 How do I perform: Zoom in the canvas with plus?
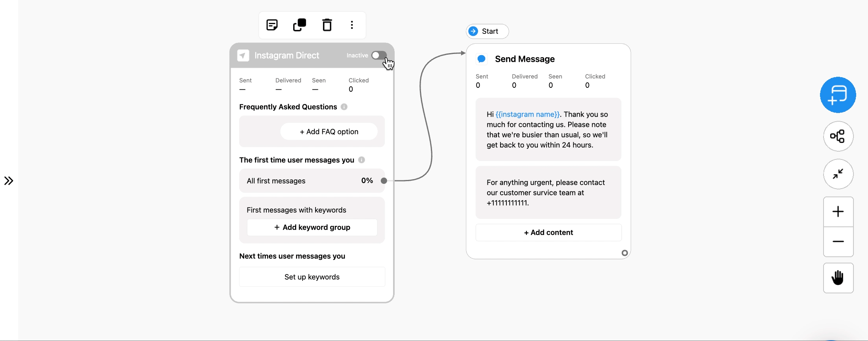pyautogui.click(x=838, y=212)
